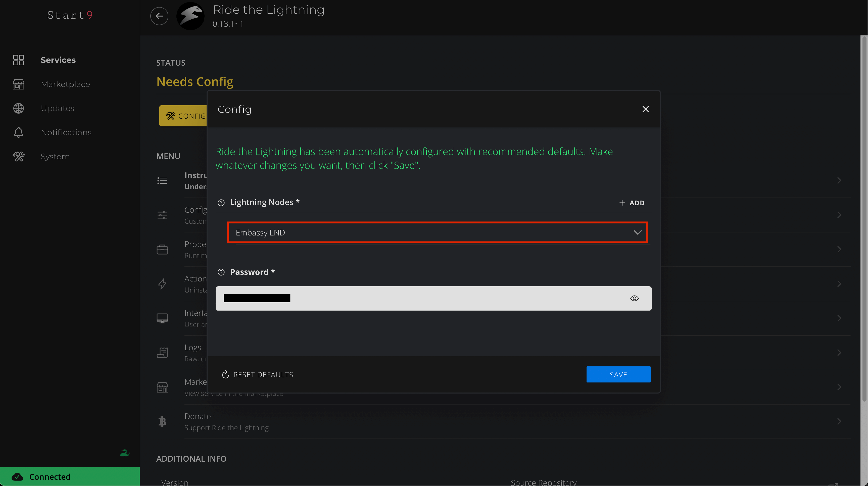Add a new Lightning Node
The image size is (868, 486).
[x=632, y=203]
